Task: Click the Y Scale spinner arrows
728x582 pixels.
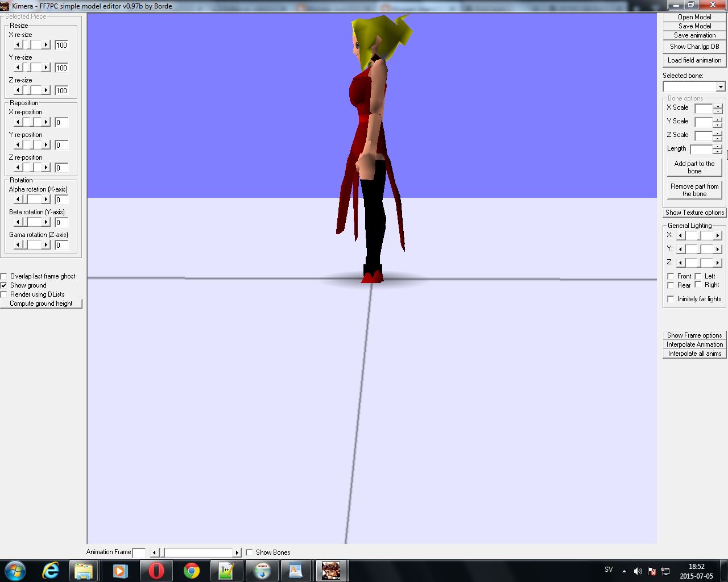Action: tap(718, 122)
